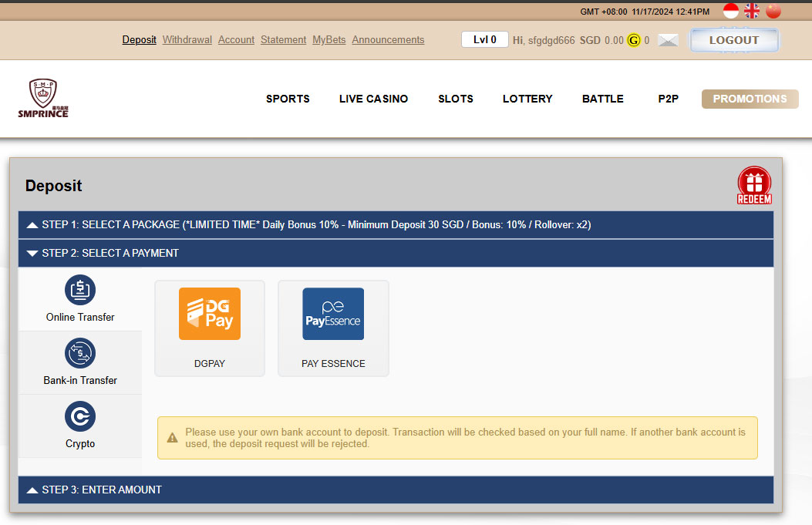Click the Lvl 0 level badge
Screen dimensions: 812x525
(x=484, y=40)
